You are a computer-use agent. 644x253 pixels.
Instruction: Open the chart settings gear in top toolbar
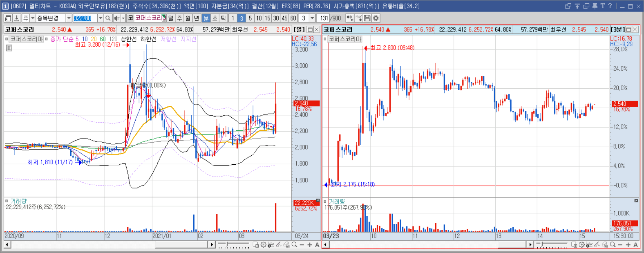(x=376, y=18)
